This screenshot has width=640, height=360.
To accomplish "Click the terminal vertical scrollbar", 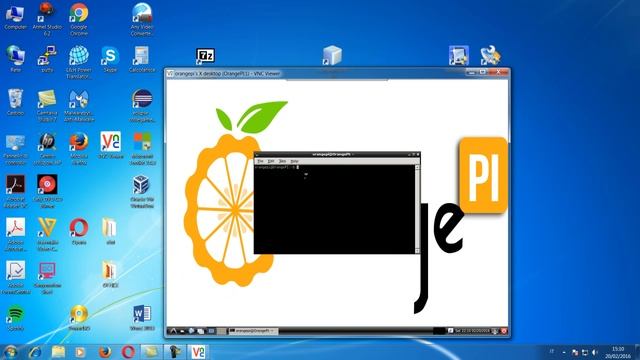I will point(417,209).
